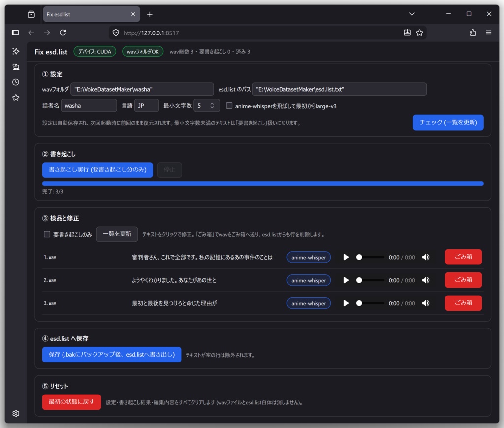Click the 言語 field containing JP
Screen dimensions: 504x428
(x=147, y=106)
